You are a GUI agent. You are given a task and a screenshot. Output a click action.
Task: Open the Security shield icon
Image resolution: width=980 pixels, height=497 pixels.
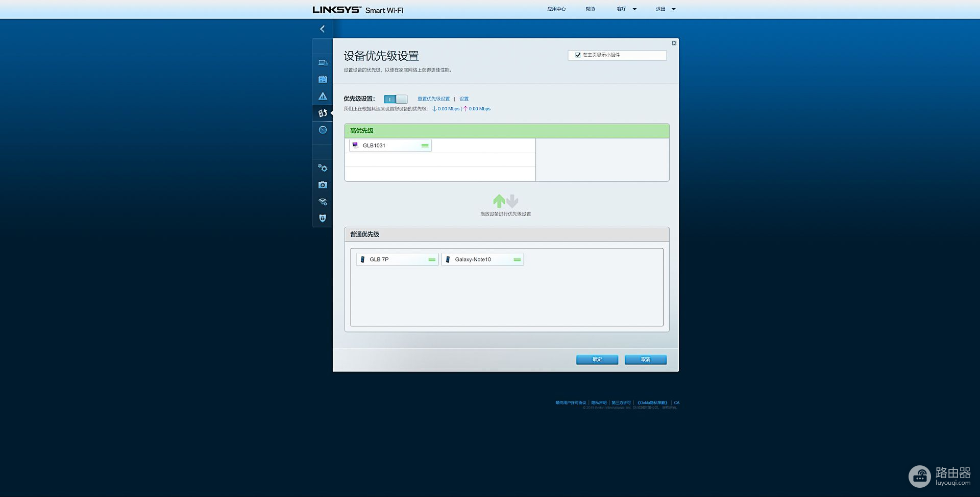(323, 218)
